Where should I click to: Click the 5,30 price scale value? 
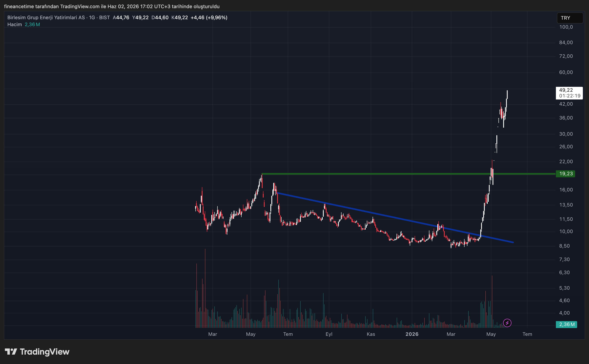(x=564, y=288)
